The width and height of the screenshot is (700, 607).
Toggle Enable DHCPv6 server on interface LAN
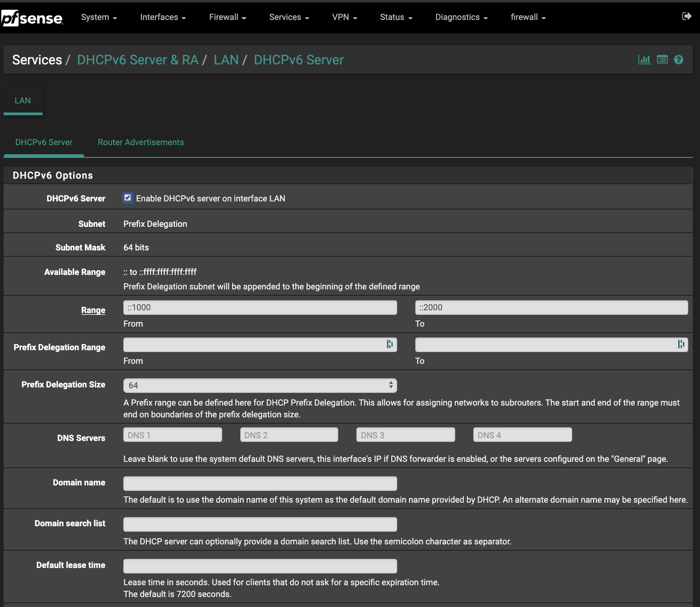click(128, 198)
